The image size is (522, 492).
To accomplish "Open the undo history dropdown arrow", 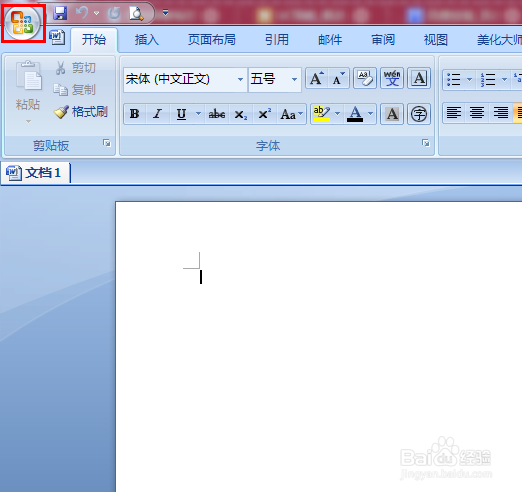I will click(x=97, y=13).
